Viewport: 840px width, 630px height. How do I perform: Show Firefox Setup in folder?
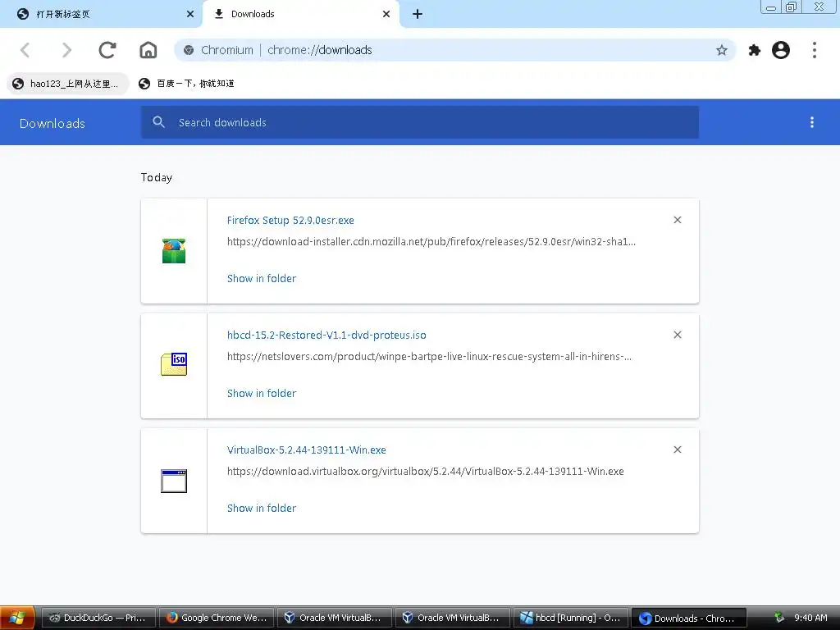tap(262, 279)
